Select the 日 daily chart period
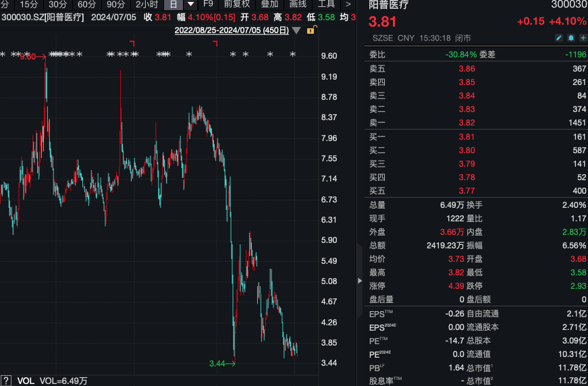 [173, 4]
